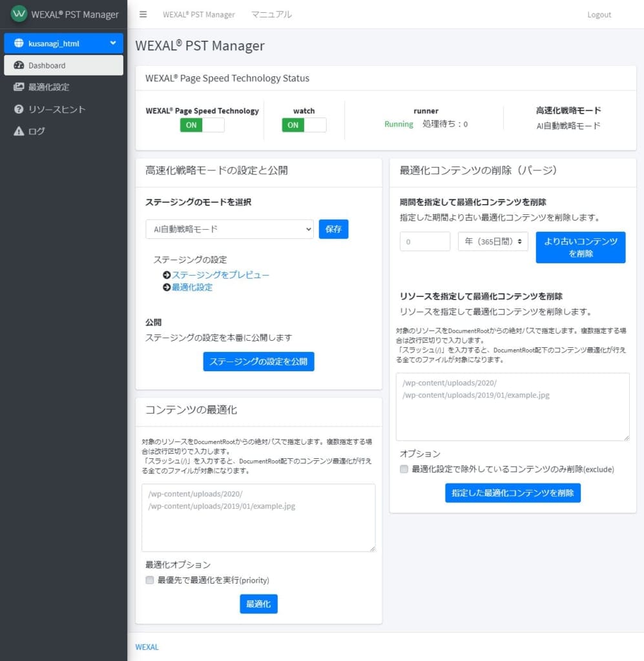
Task: Check the exclude option for purge
Action: coord(404,469)
